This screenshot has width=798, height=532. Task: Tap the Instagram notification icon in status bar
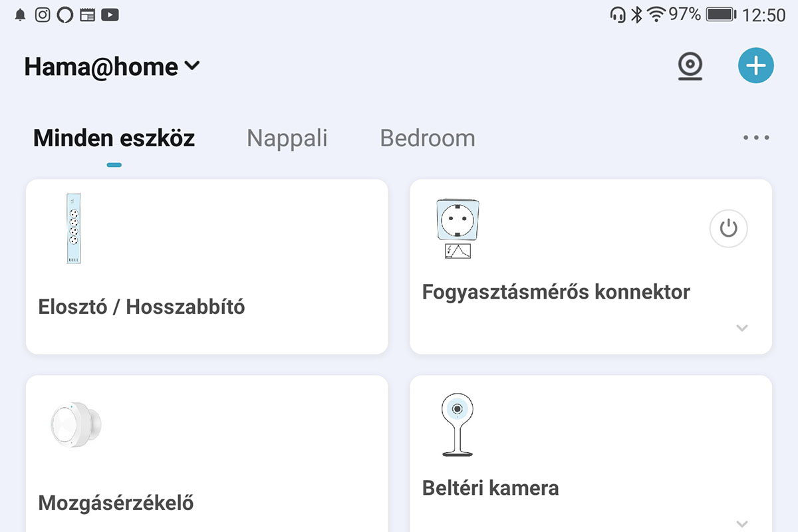[43, 15]
